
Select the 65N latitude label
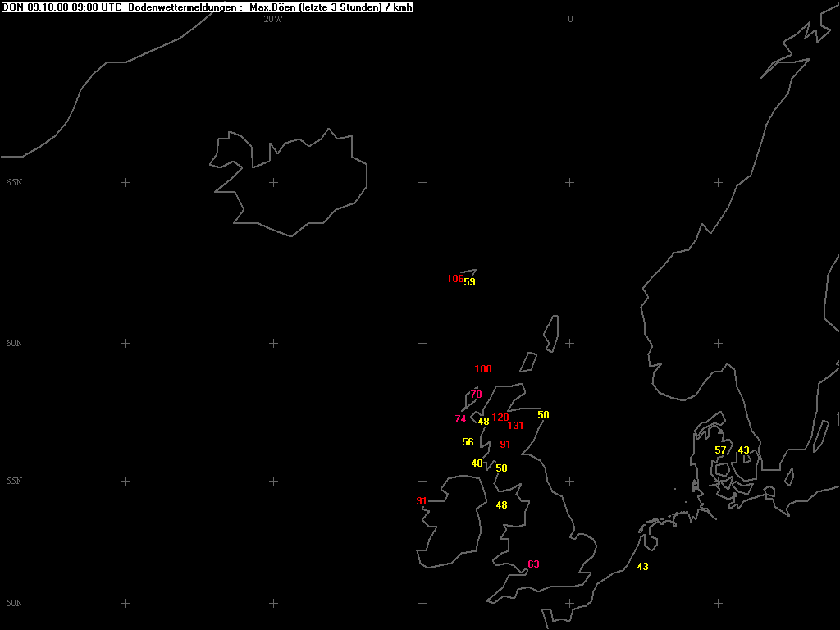(x=14, y=182)
